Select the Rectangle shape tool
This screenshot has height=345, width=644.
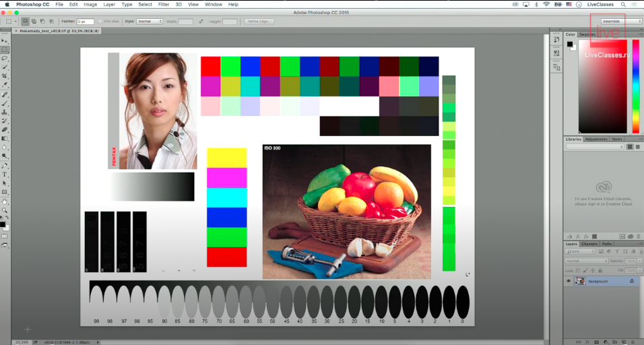pos(5,192)
